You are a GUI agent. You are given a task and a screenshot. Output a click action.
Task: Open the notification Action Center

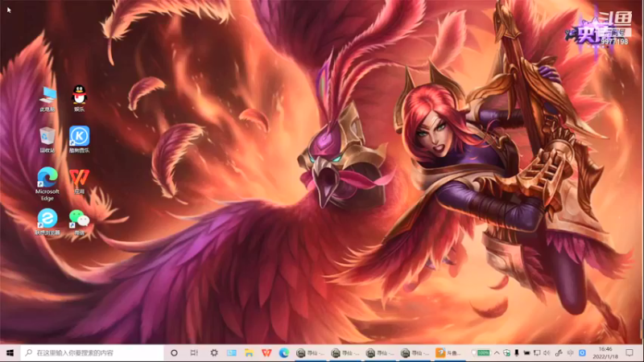[x=630, y=352]
